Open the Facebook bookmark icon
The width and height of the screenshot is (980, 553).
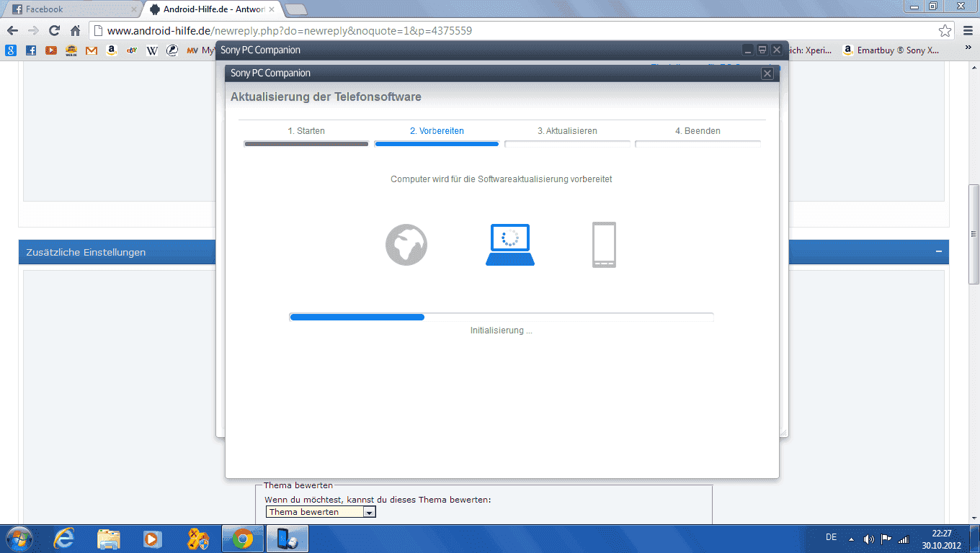tap(31, 50)
